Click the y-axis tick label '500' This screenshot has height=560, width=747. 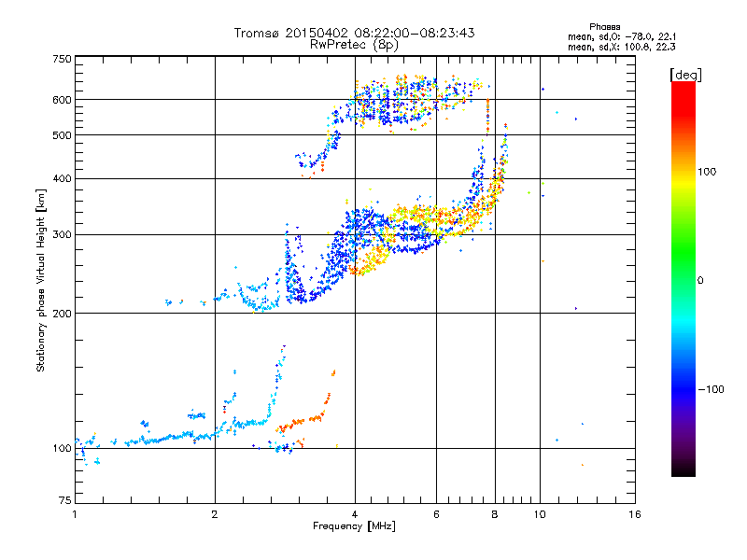[x=62, y=135]
